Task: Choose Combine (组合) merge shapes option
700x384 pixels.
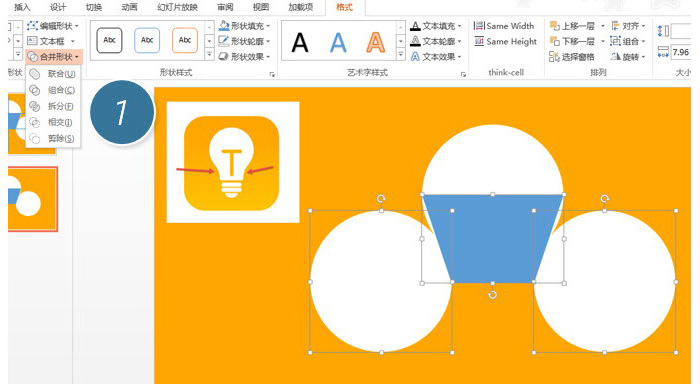Action: point(53,90)
